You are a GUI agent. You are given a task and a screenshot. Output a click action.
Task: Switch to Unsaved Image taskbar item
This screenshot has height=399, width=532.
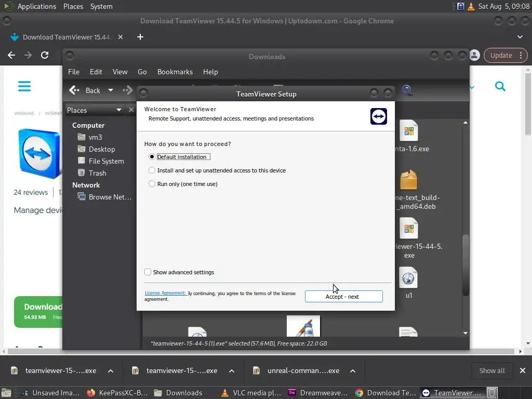click(x=50, y=393)
